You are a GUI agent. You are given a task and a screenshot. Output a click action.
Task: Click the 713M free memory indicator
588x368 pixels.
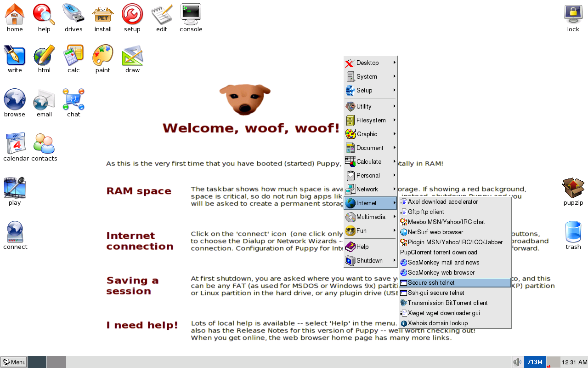[x=535, y=362]
